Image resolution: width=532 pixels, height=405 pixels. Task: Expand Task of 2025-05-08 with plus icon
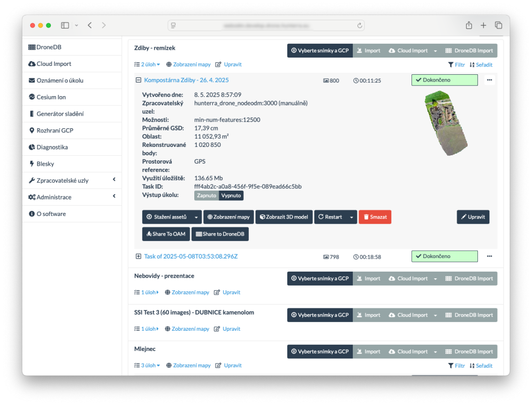138,256
